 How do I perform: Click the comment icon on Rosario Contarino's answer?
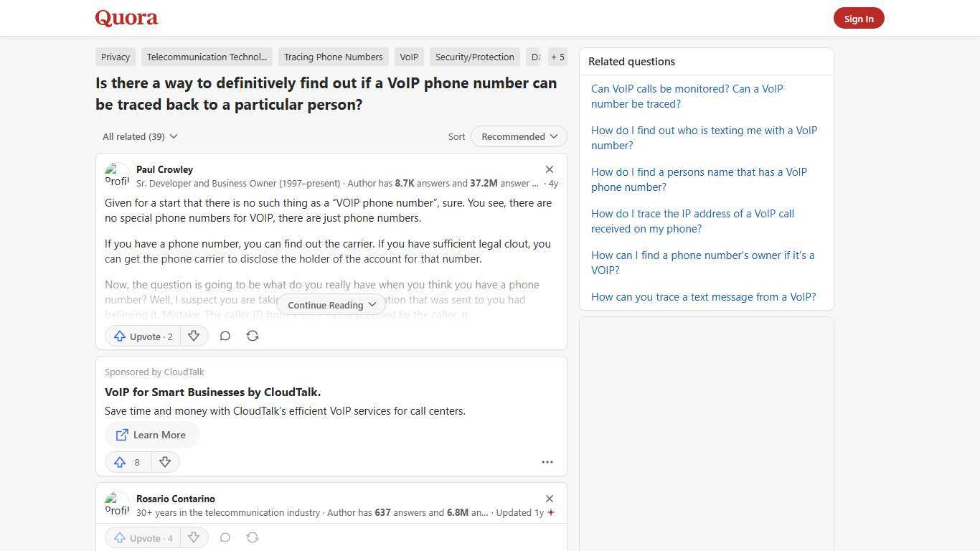tap(225, 537)
